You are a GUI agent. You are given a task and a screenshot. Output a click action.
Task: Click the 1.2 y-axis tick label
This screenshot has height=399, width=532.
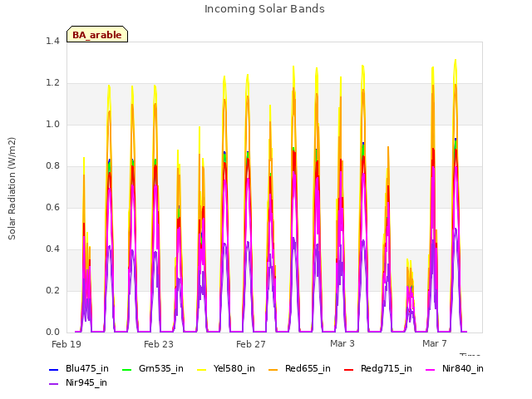coord(52,83)
